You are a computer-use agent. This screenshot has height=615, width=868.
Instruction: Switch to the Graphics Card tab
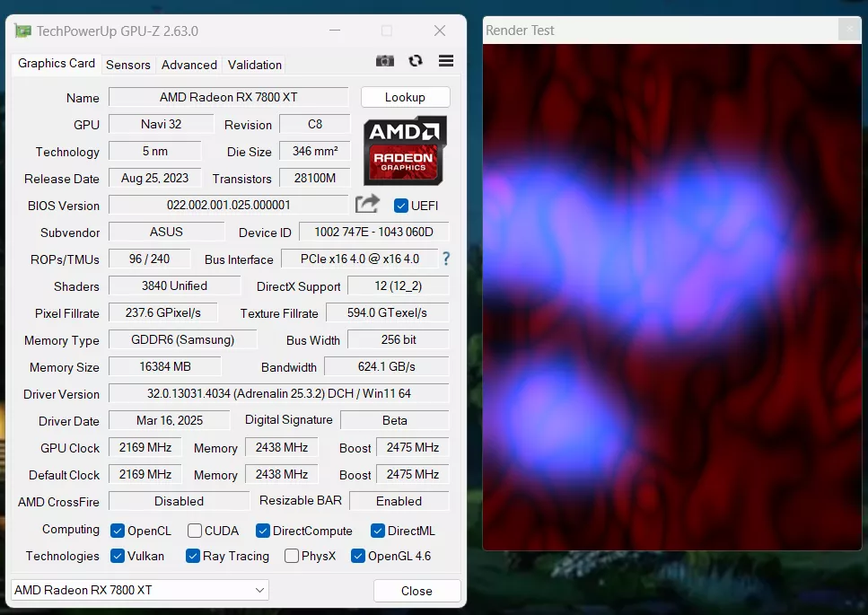click(57, 64)
